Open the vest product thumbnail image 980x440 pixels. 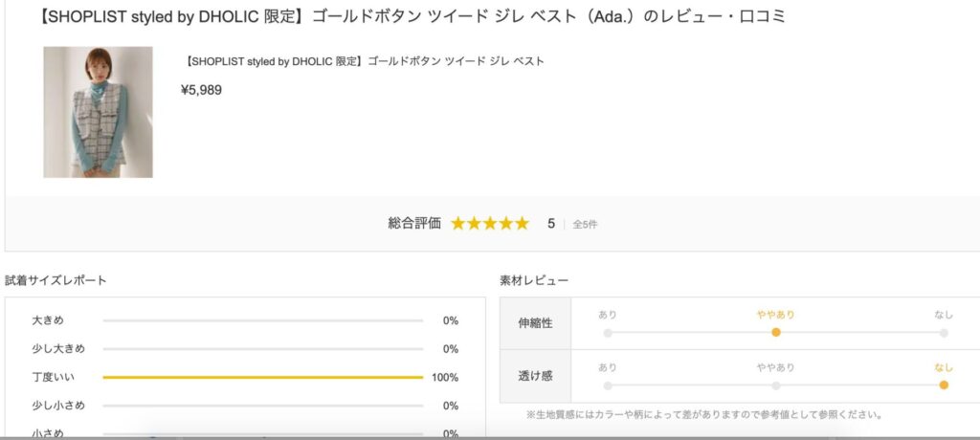point(98,112)
